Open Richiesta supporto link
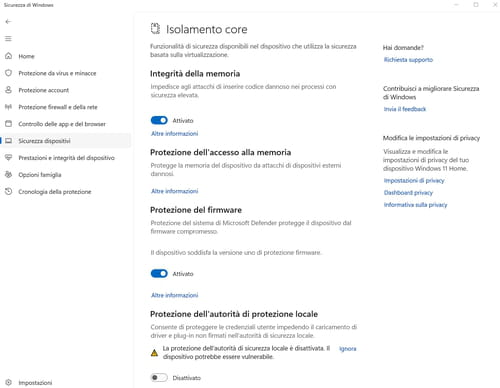This screenshot has width=500, height=388. click(x=408, y=60)
